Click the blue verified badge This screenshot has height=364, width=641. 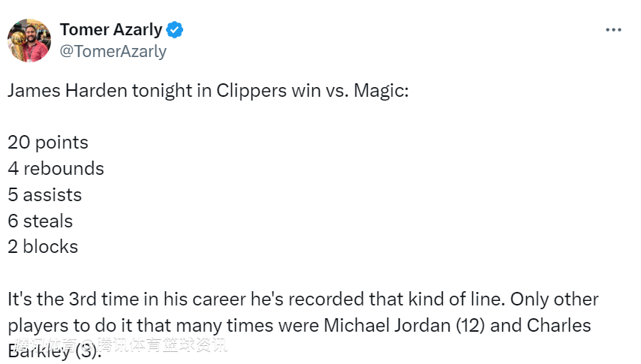[176, 30]
